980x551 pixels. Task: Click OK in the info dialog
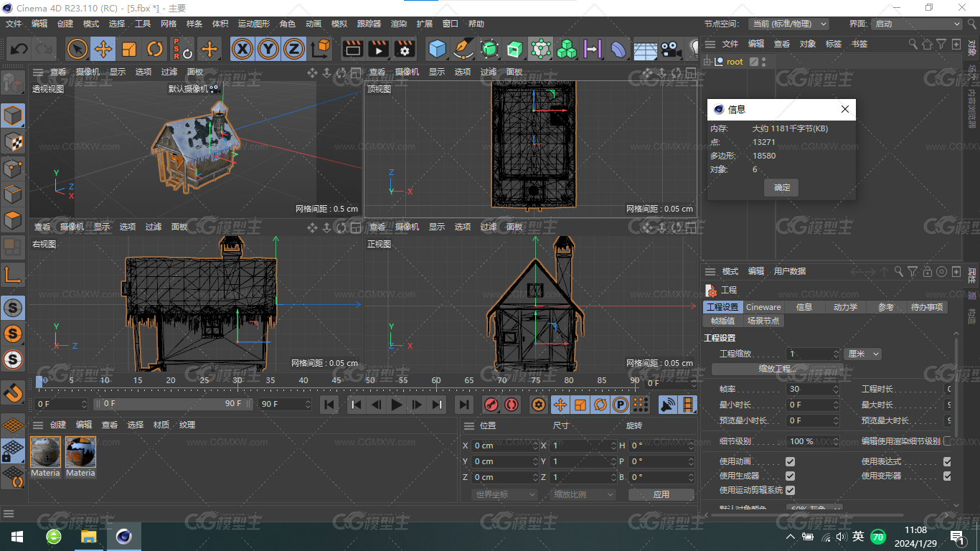(782, 187)
